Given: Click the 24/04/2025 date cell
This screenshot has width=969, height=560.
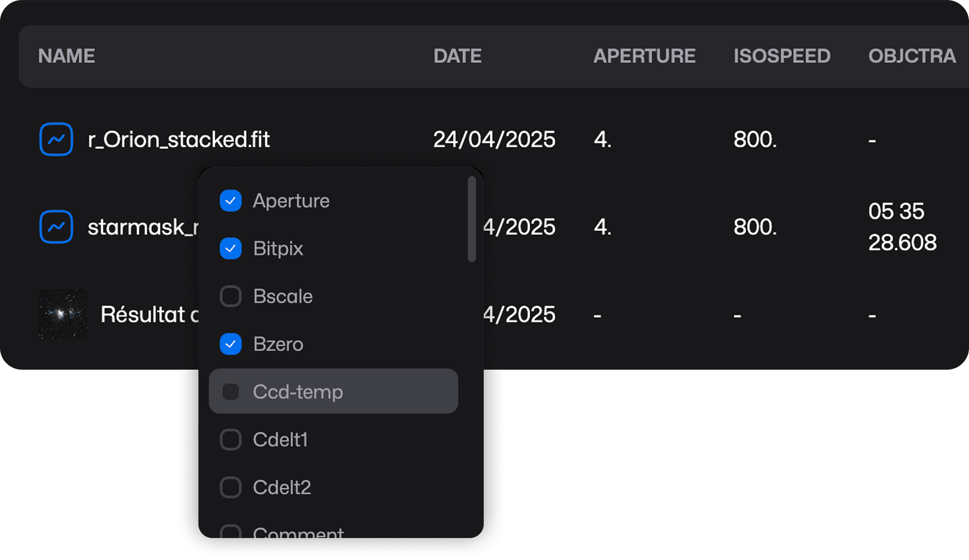Looking at the screenshot, I should click(494, 139).
